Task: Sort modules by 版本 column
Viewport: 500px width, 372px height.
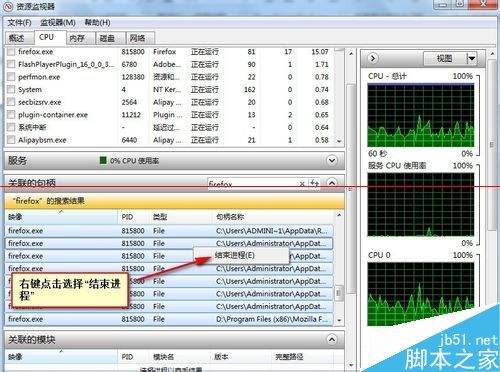Action: [240, 357]
